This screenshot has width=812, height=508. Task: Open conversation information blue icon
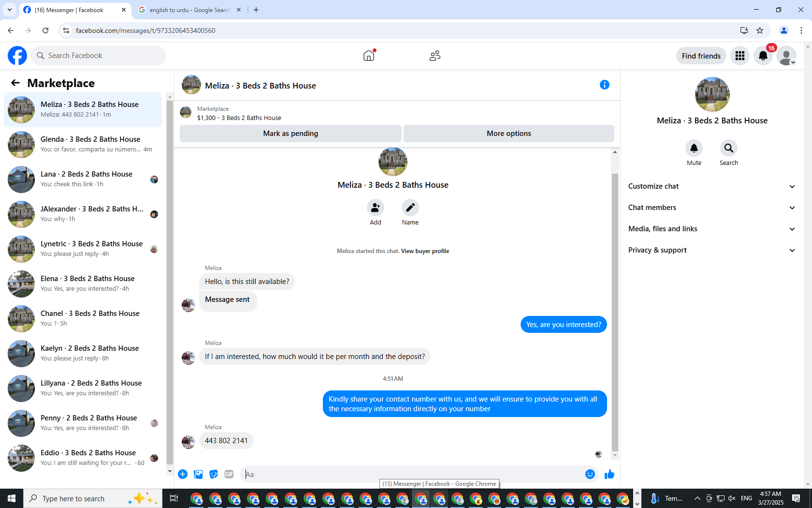point(604,85)
